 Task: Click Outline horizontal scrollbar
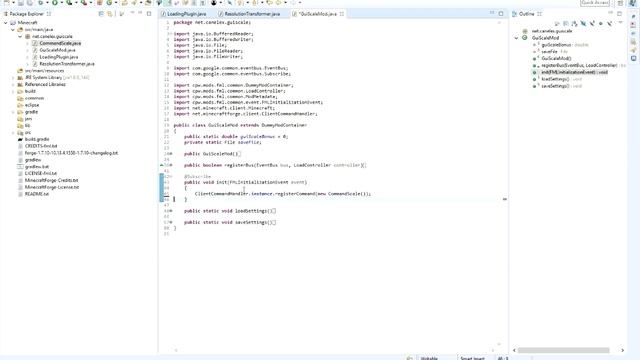(563, 350)
